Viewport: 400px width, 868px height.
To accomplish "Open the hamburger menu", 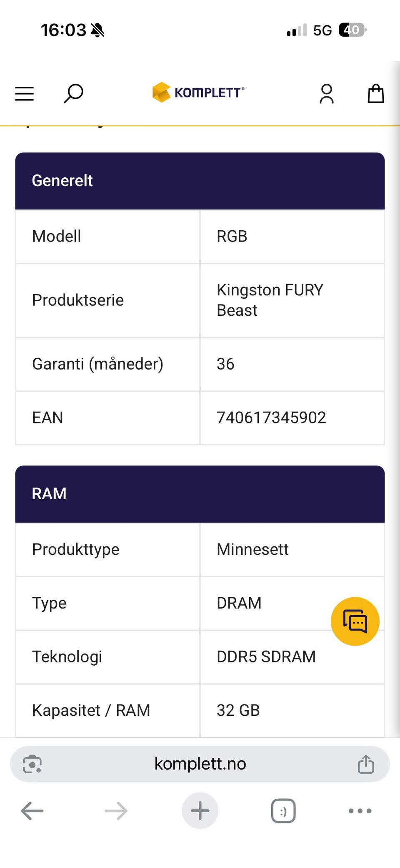I will 24,93.
